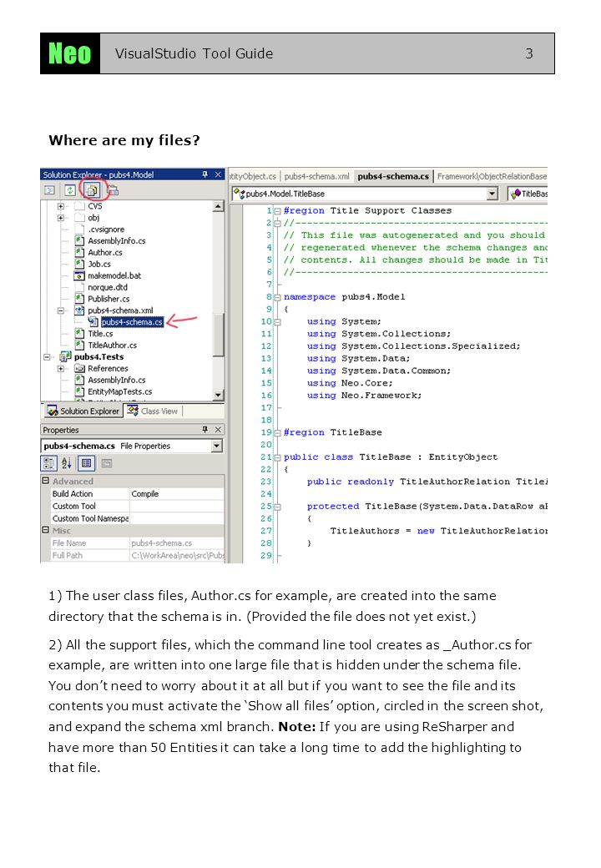Click the Alphabetic sort button in Properties toolbar
This screenshot has width=601, height=868.
tap(67, 462)
